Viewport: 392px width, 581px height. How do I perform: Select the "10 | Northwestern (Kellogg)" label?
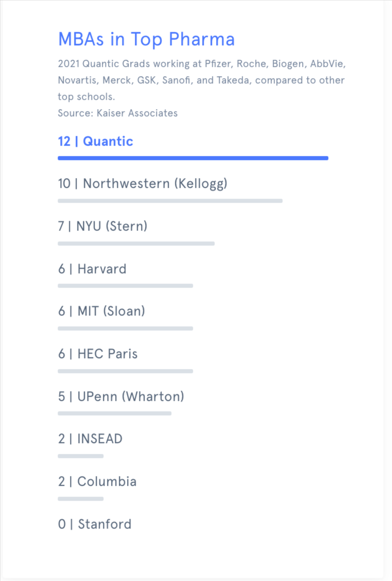point(142,184)
